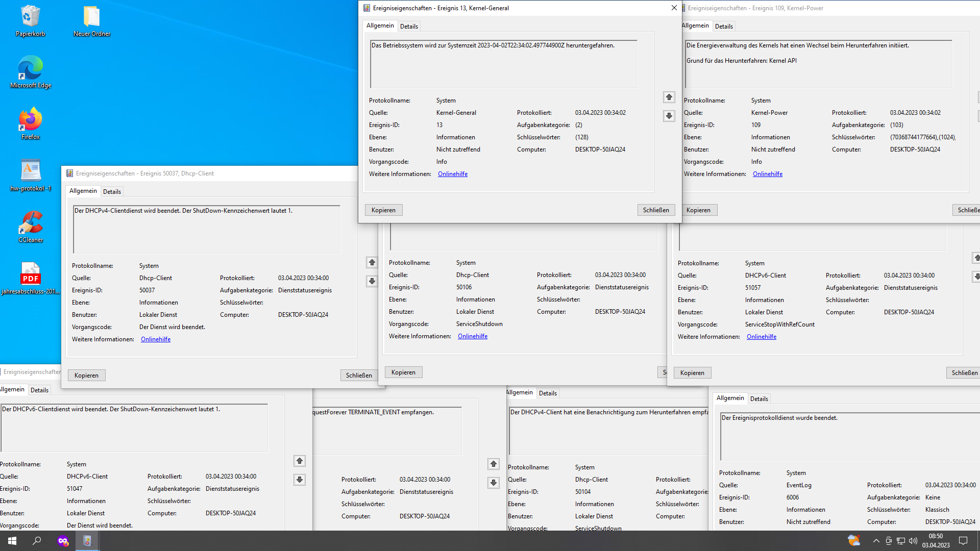Click the speaker icon in the system tray

pyautogui.click(x=912, y=542)
